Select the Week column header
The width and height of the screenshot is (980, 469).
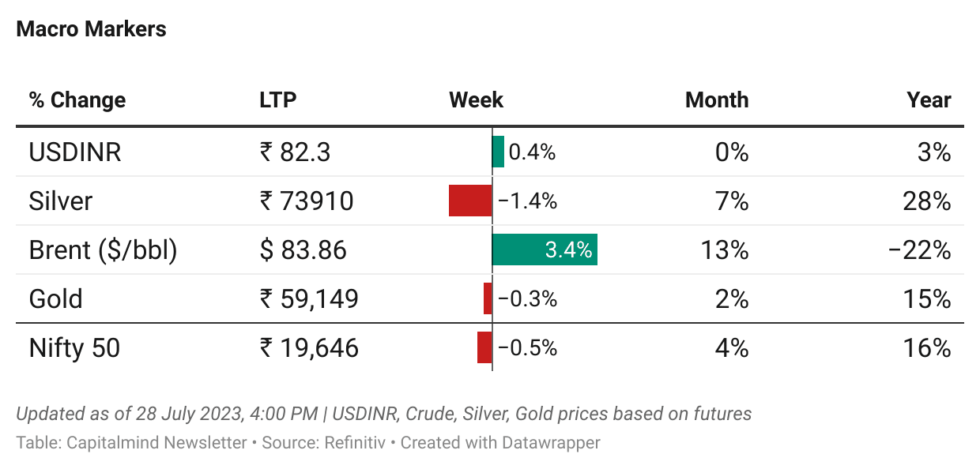(x=476, y=100)
